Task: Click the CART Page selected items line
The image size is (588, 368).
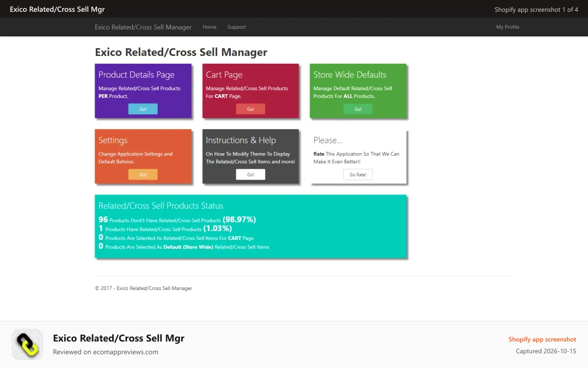Action: tap(176, 237)
